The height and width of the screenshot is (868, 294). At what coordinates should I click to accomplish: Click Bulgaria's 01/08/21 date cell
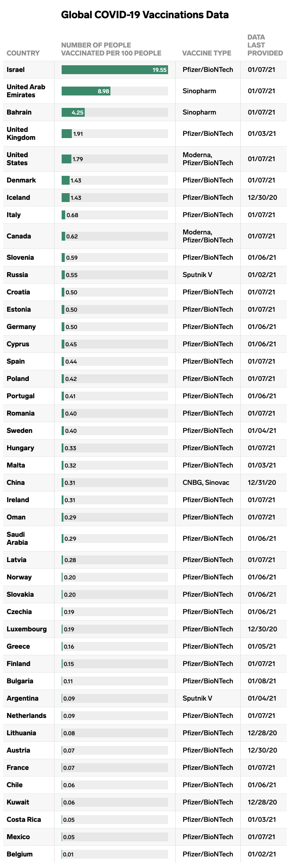tap(262, 681)
